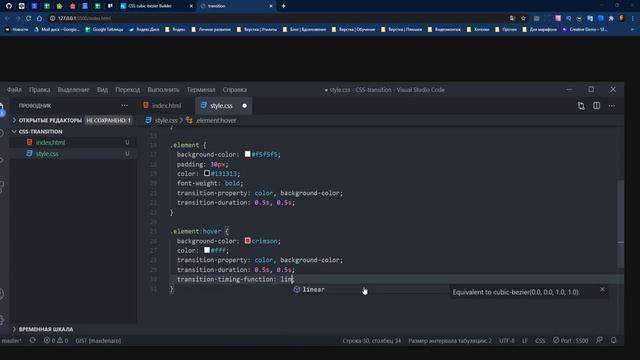Click Port: 5500 live server button
This screenshot has width=640, height=360.
pos(571,340)
